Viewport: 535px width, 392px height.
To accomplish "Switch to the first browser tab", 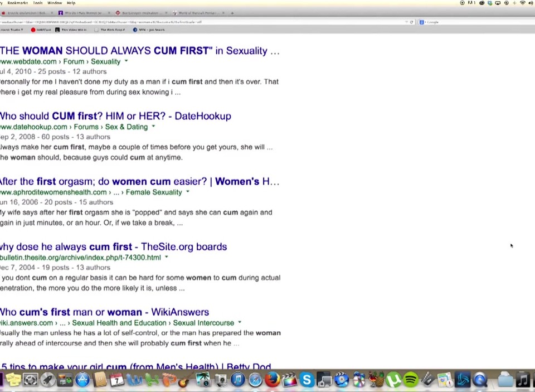I will tap(27, 13).
